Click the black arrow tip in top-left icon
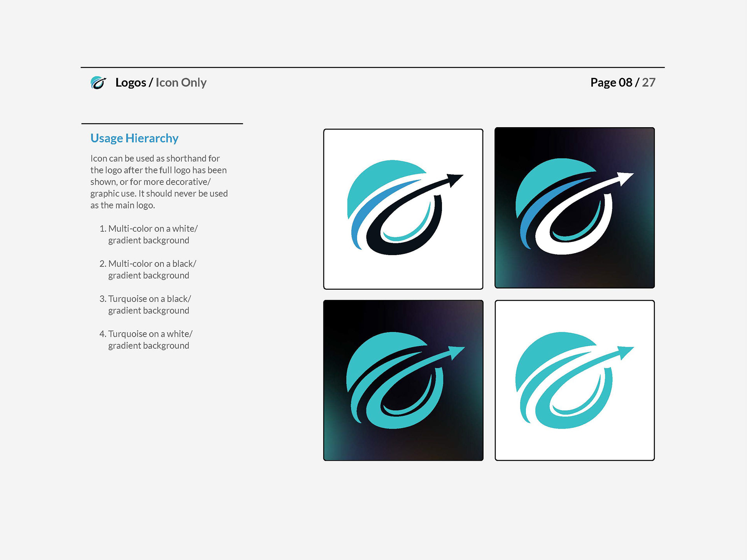The height and width of the screenshot is (560, 747). (x=454, y=179)
